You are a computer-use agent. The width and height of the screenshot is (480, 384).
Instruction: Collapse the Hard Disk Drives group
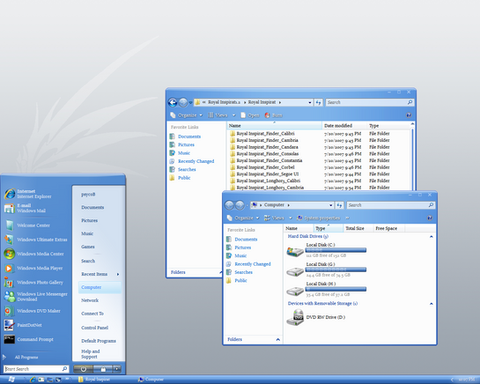coord(431,236)
